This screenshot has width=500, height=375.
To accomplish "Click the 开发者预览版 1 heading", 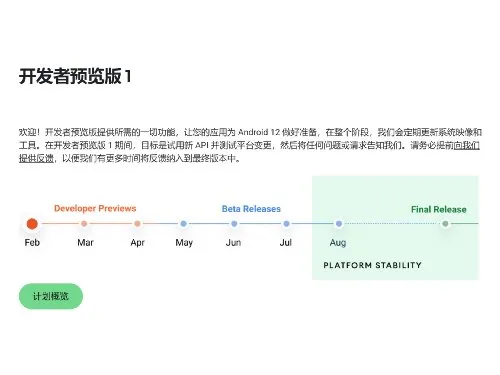I will [x=75, y=76].
